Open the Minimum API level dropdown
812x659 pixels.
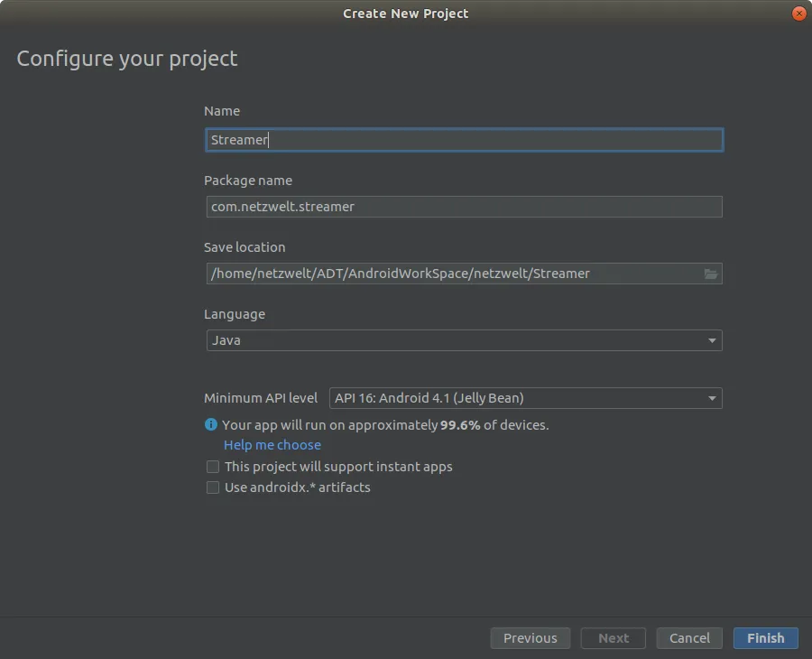click(711, 398)
